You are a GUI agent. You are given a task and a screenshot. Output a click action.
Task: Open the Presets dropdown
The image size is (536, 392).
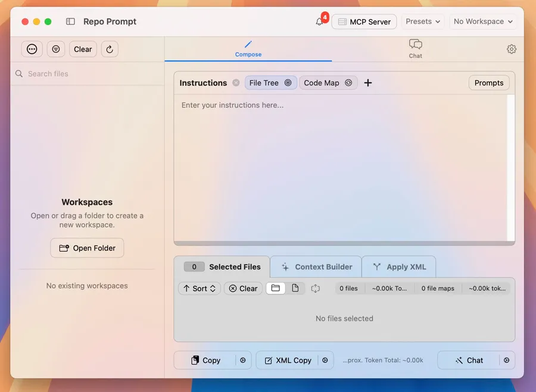[423, 21]
